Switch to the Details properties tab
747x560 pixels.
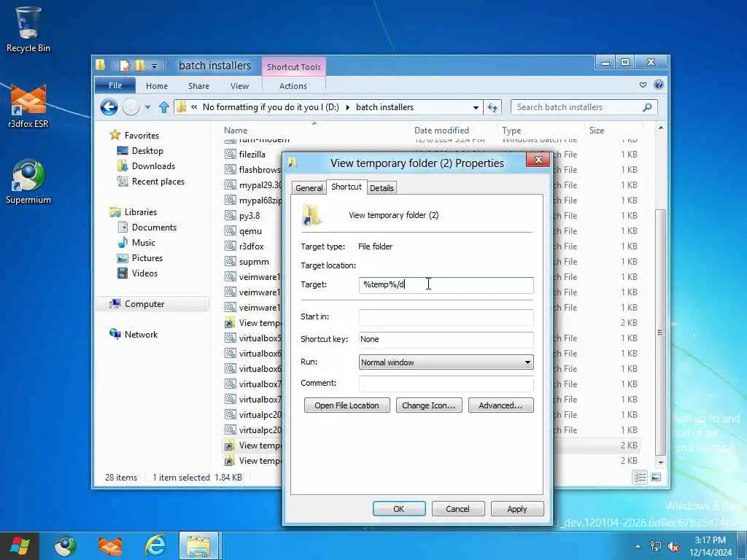(x=382, y=188)
